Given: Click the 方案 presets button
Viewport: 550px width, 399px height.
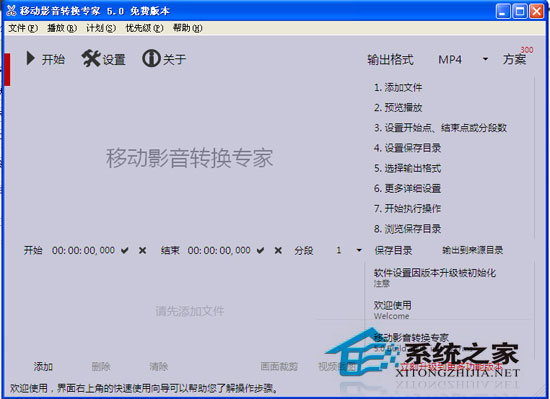Looking at the screenshot, I should pyautogui.click(x=515, y=59).
